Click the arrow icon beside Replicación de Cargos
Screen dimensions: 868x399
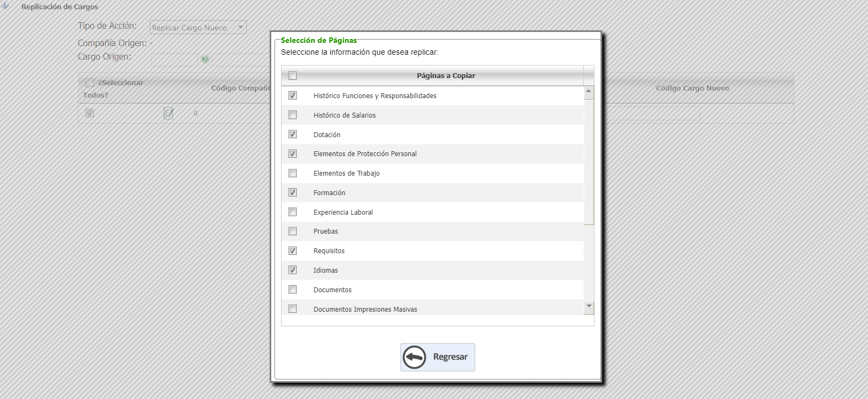[5, 6]
